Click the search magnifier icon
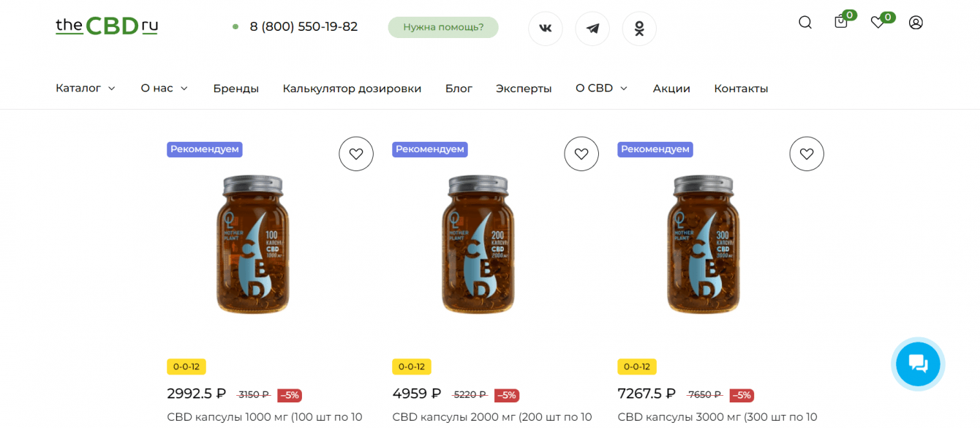 point(805,23)
